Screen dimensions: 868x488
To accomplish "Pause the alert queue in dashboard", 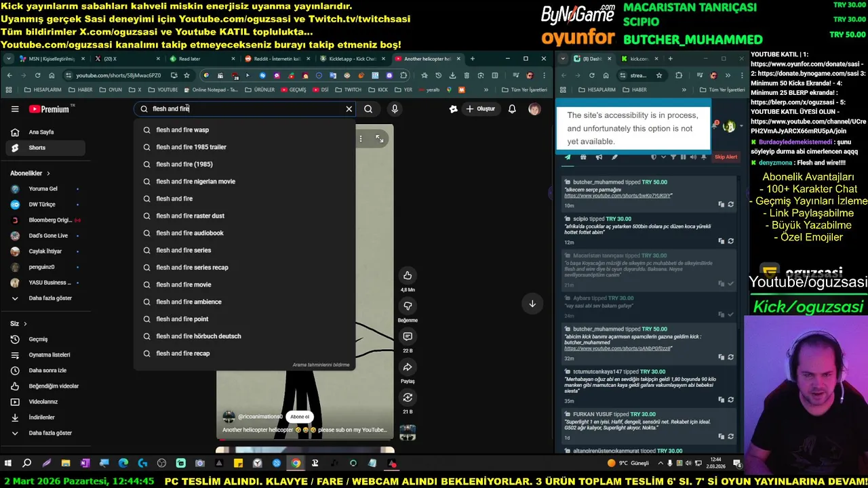I will 683,157.
